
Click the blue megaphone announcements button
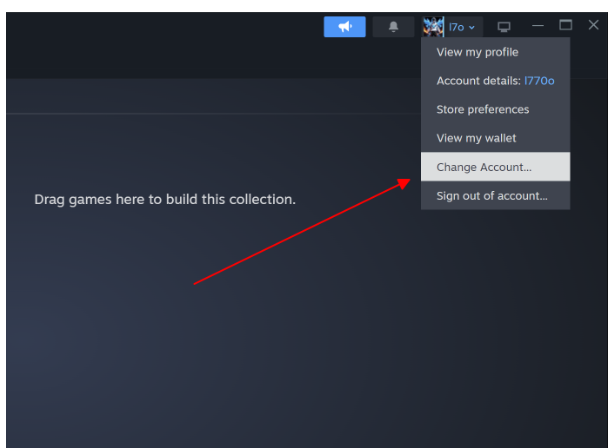344,27
